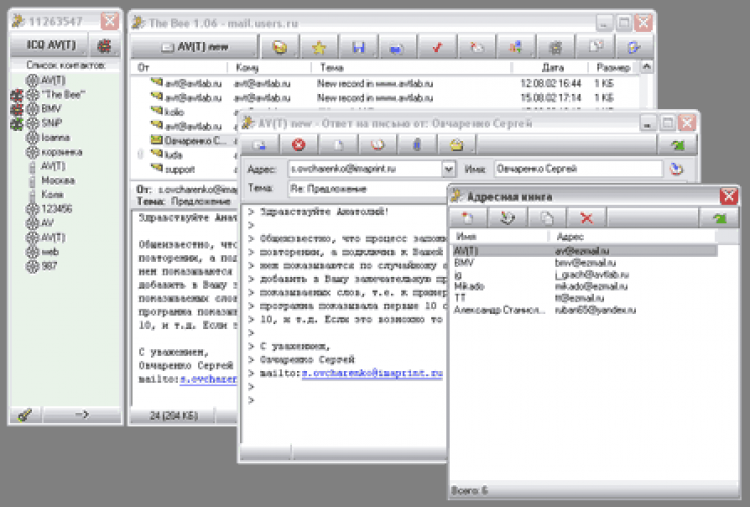Select the 987 contact in ICQ list
This screenshot has width=750, height=507.
pos(49,266)
